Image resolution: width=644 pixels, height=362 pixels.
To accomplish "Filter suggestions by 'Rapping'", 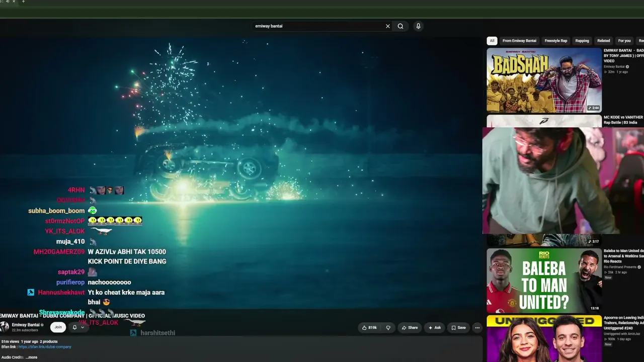I will click(x=582, y=41).
